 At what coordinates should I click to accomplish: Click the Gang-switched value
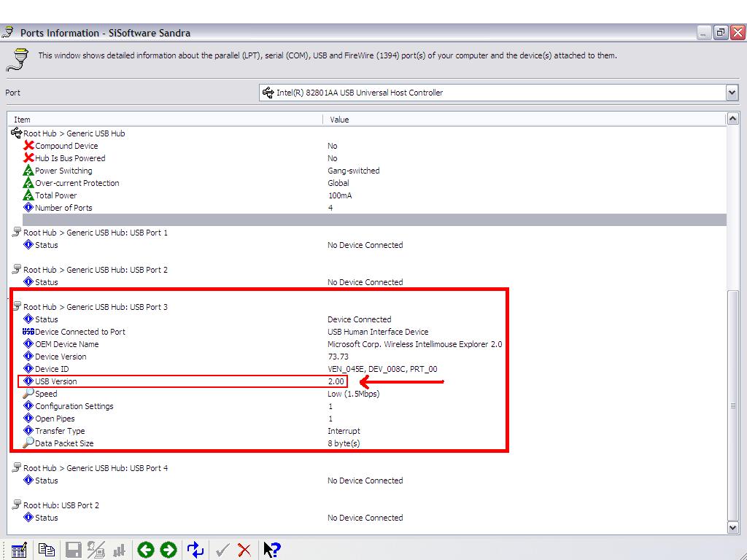point(354,171)
